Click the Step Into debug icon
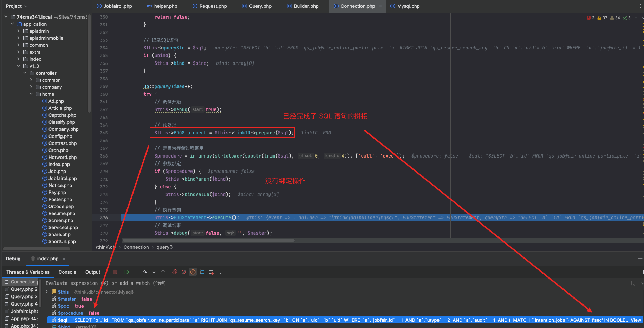The image size is (644, 328). (154, 272)
